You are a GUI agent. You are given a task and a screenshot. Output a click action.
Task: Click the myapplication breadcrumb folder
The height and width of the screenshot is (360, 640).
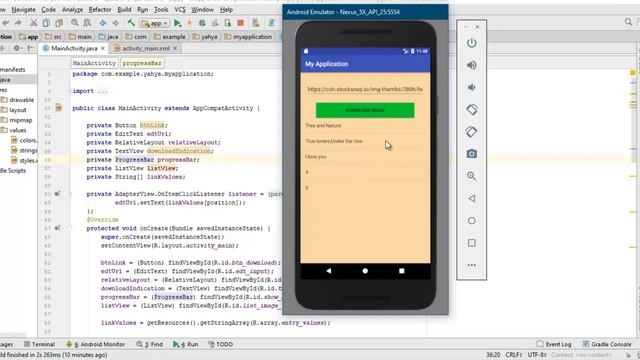click(x=248, y=37)
